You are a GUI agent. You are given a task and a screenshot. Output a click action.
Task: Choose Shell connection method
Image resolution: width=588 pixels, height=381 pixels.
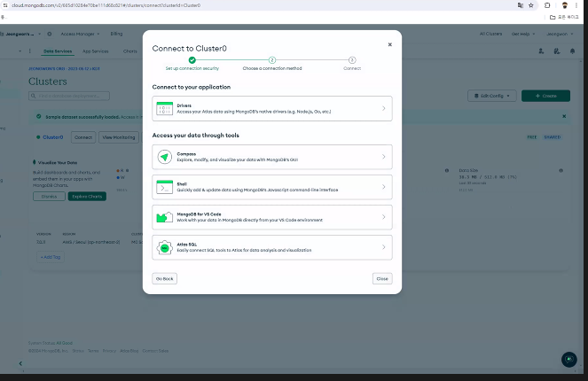coord(272,187)
